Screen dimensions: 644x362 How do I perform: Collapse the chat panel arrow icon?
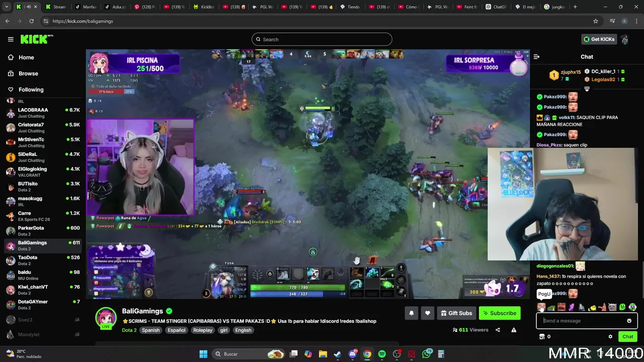point(536,57)
